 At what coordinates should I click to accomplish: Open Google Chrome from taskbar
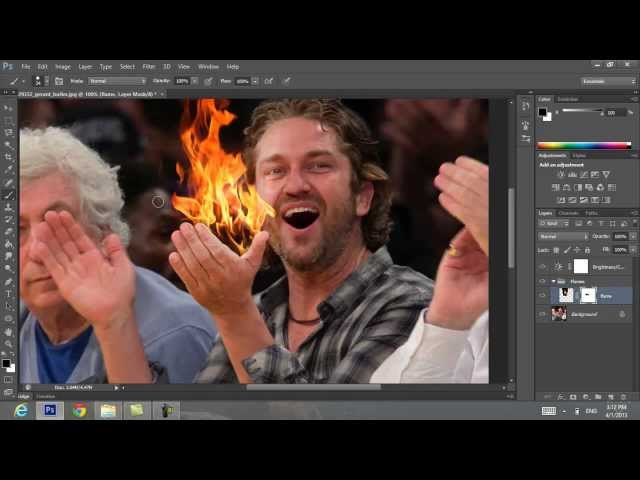pyautogui.click(x=80, y=410)
